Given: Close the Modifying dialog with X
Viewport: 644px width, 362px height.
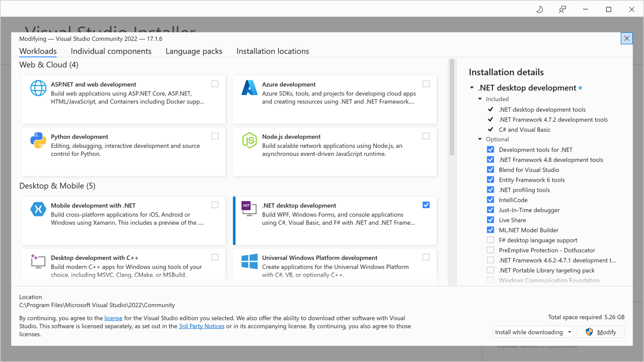Looking at the screenshot, I should click(626, 38).
